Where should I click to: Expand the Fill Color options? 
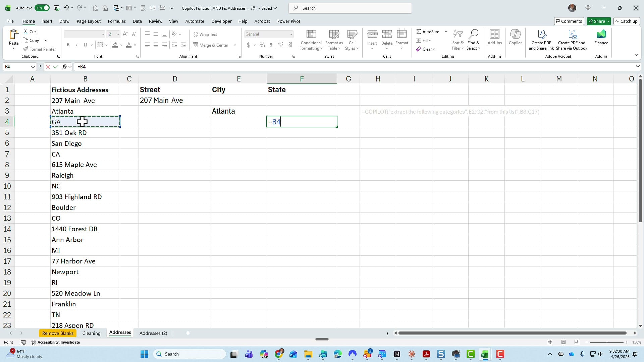[121, 45]
